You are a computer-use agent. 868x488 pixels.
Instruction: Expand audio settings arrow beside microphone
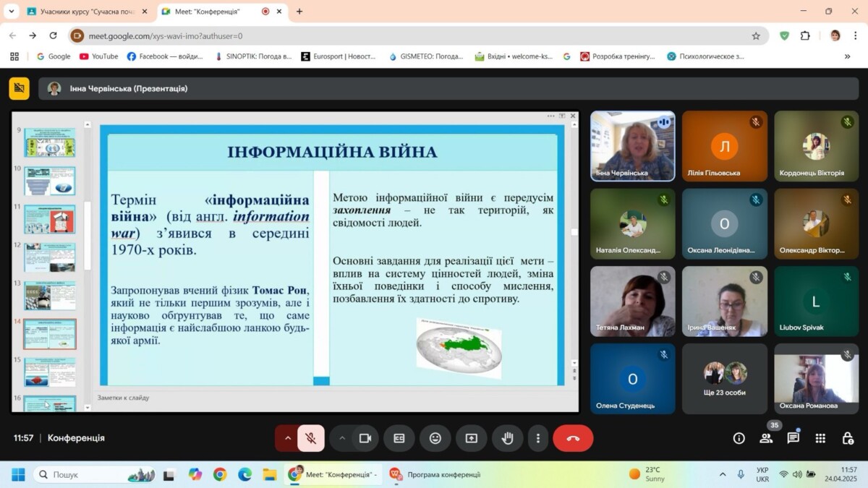pyautogui.click(x=288, y=438)
